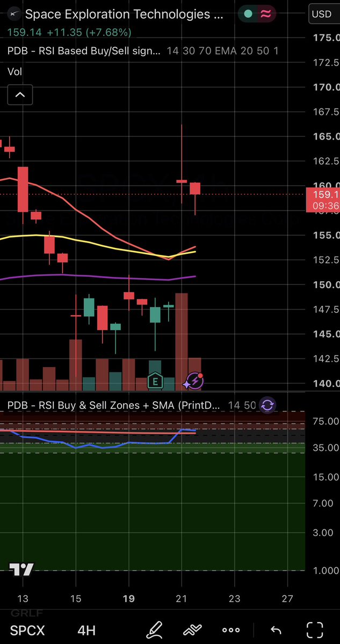Tap the SpaceX symbol logo icon
This screenshot has height=644, width=340.
click(15, 14)
